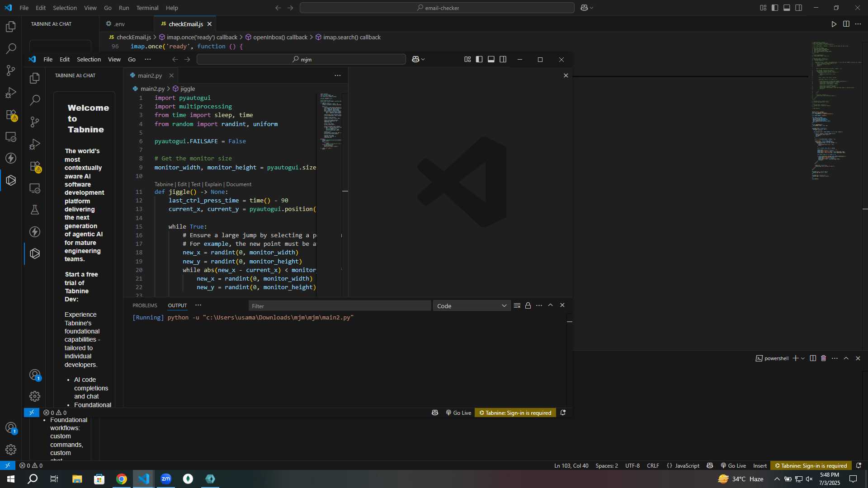The height and width of the screenshot is (488, 868).
Task: Open more menus ellipsis in mjm menu bar
Action: pos(148,59)
